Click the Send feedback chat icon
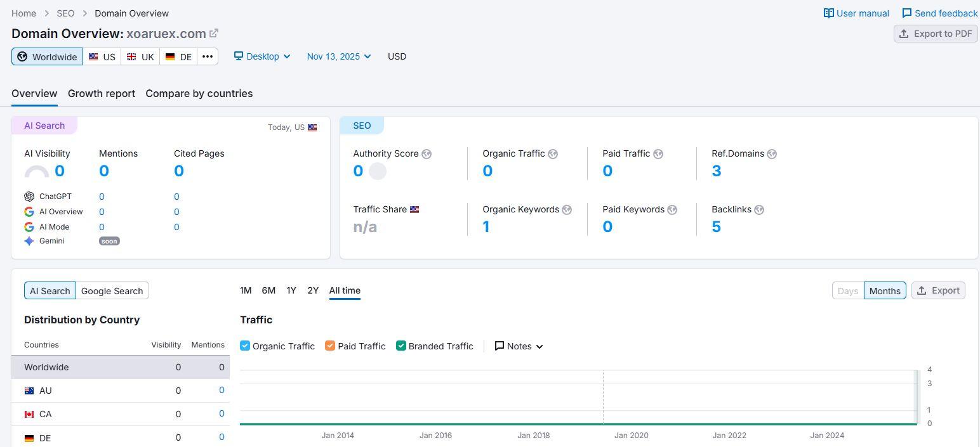 pos(906,13)
